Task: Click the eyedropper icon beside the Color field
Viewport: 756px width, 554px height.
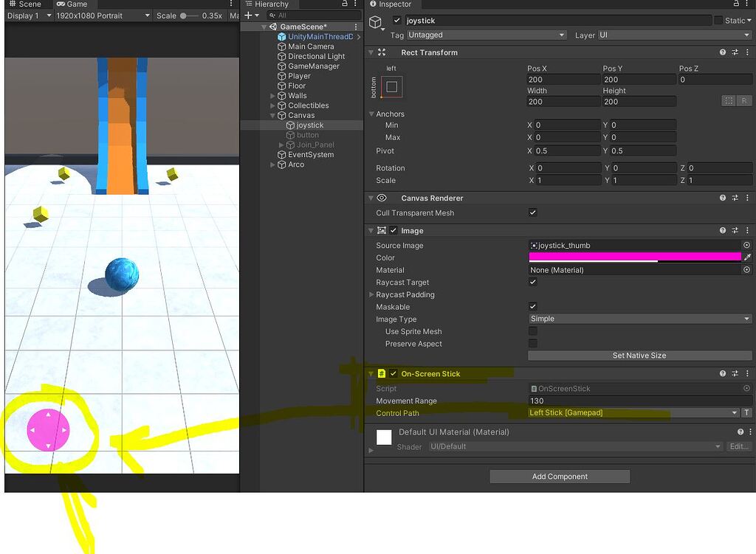Action: tap(747, 257)
